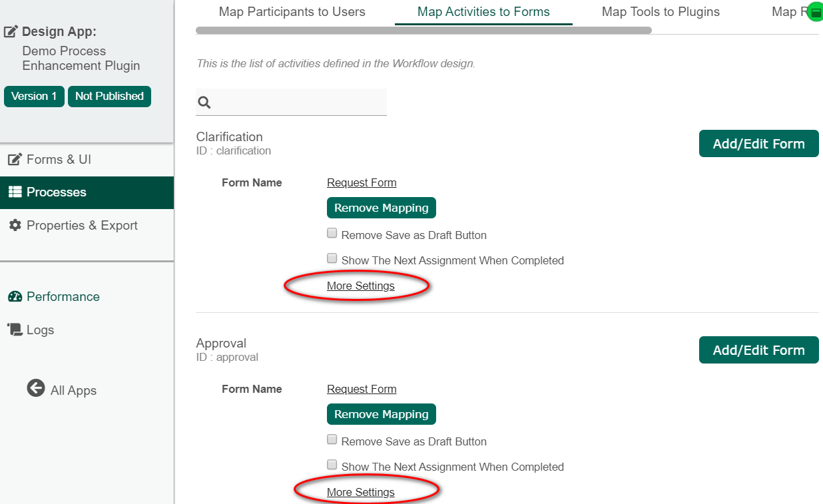Viewport: 823px width, 504px height.
Task: Tick Remove Save as Draft for Approval
Action: (332, 440)
